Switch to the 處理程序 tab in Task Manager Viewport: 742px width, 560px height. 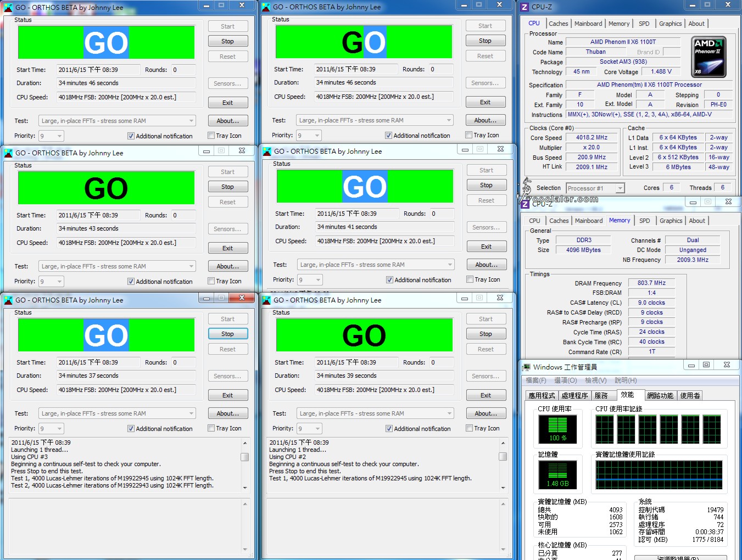click(574, 395)
